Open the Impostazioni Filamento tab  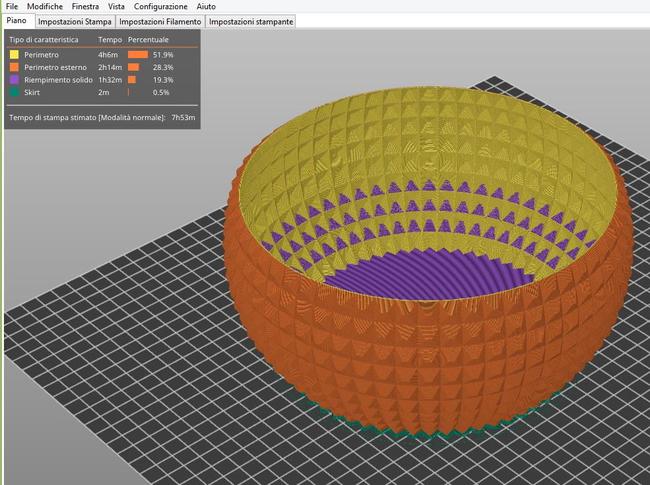[x=161, y=20]
